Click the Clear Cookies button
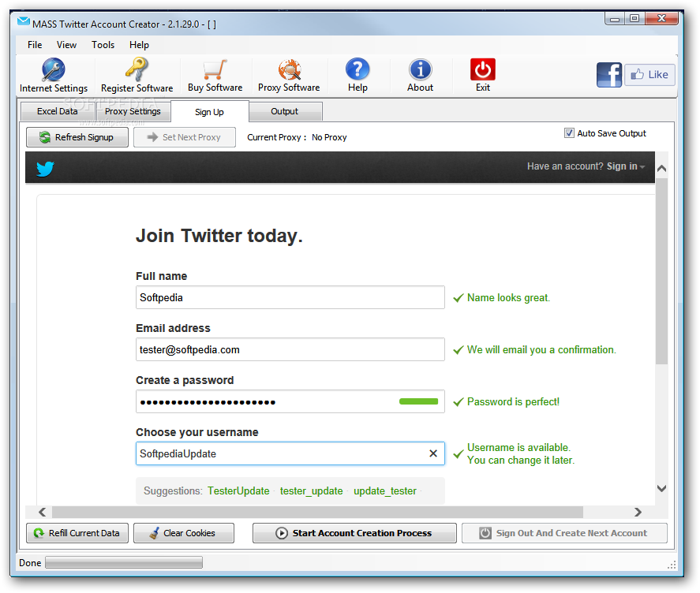The image size is (700, 593). tap(183, 533)
